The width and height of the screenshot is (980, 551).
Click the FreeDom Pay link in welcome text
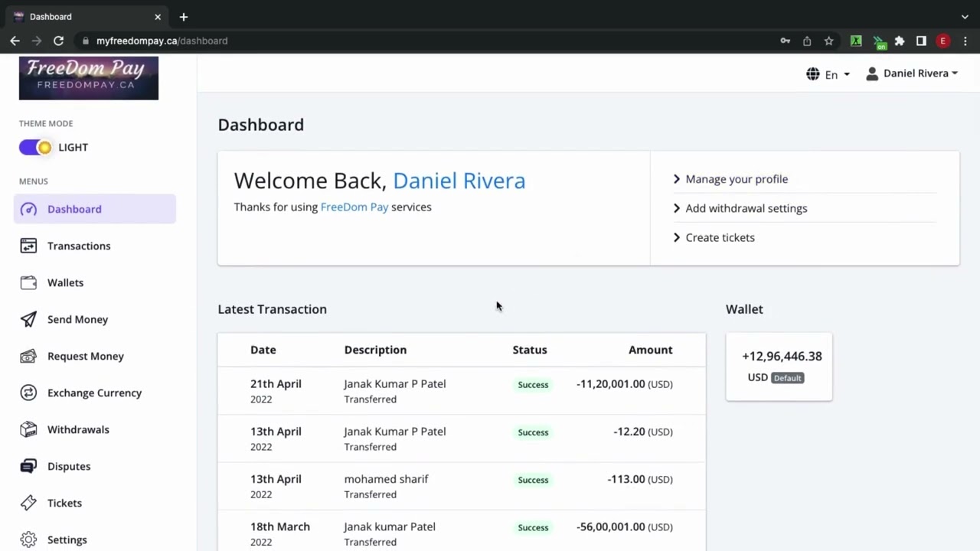tap(354, 207)
